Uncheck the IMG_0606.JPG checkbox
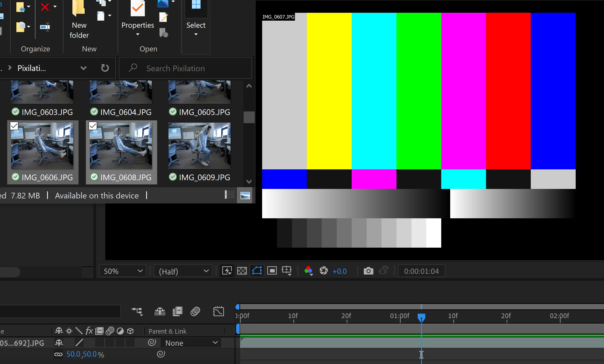 [14, 126]
